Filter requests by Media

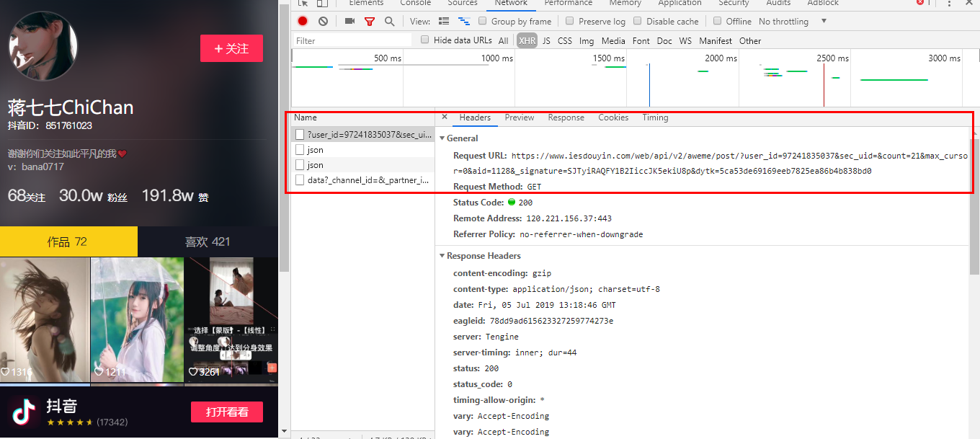coord(613,41)
